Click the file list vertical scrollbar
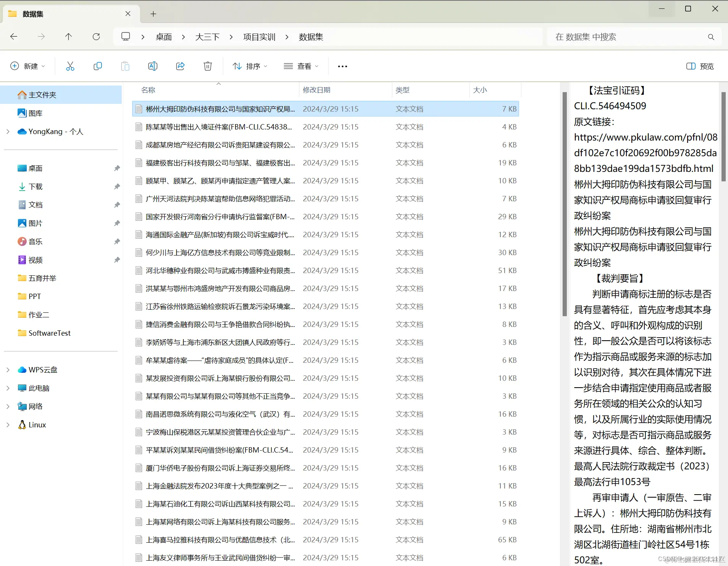Screen dimensions: 728x566 click(565, 204)
